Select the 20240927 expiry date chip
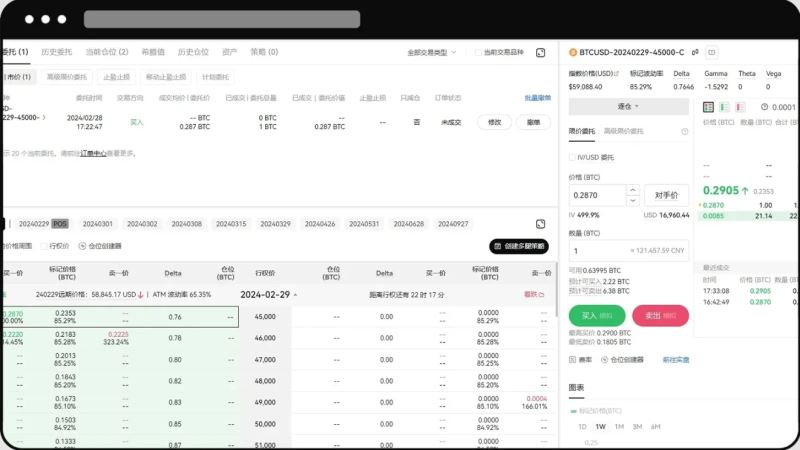The height and width of the screenshot is (450, 800). (x=453, y=224)
